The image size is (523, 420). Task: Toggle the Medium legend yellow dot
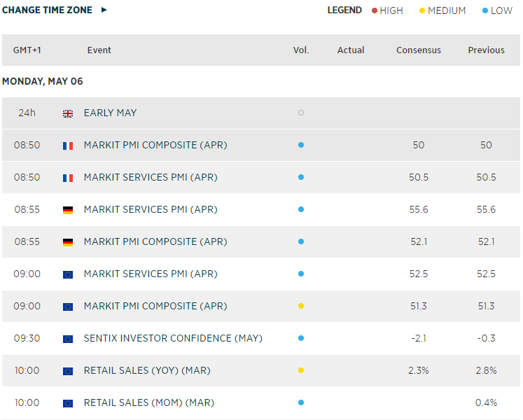[421, 10]
